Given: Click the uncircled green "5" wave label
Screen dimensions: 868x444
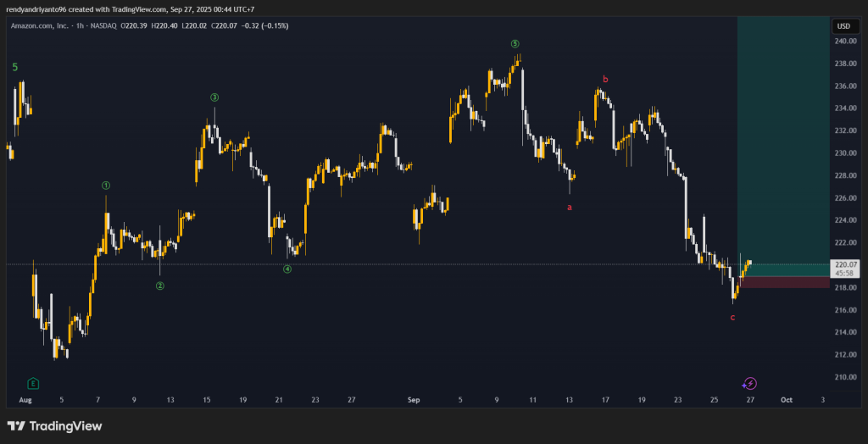Looking at the screenshot, I should 14,66.
